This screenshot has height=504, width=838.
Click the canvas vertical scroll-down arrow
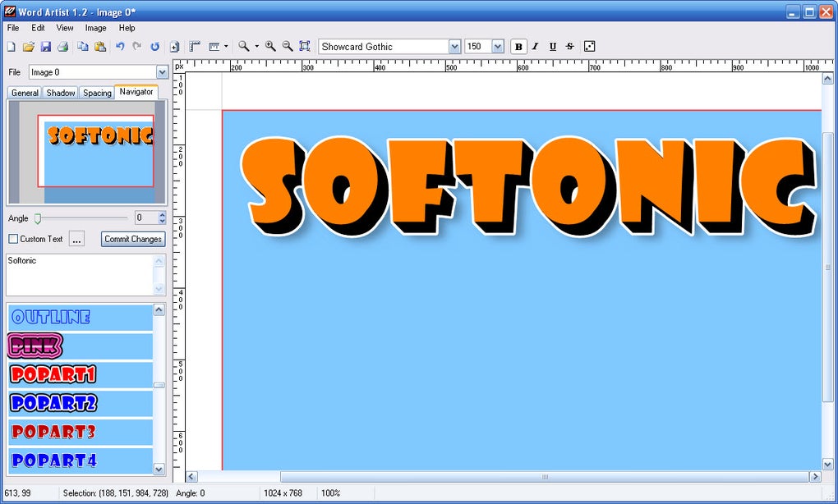coord(827,465)
